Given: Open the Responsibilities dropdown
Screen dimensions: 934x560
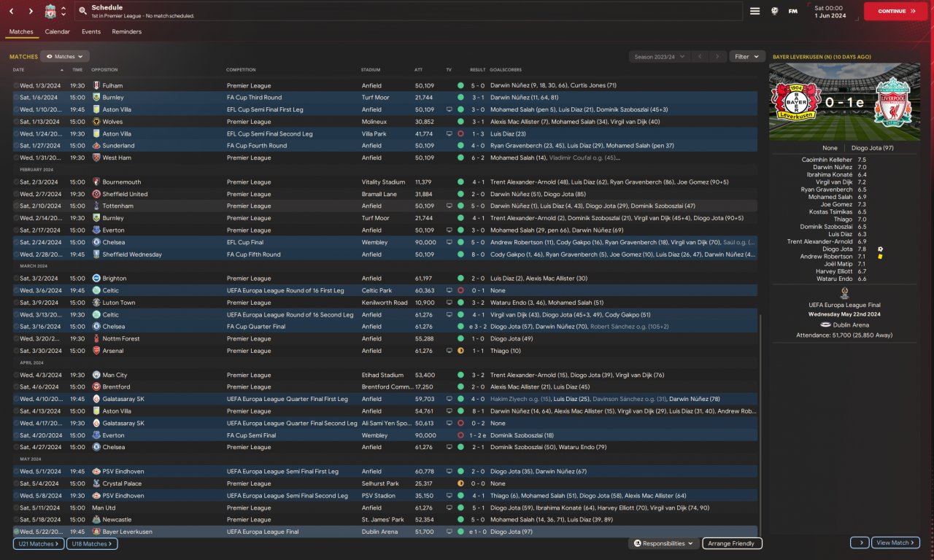Looking at the screenshot, I should click(x=663, y=543).
